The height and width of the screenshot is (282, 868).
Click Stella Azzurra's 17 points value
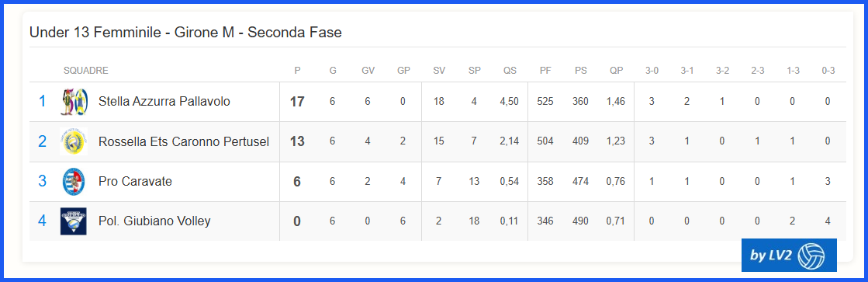297,102
